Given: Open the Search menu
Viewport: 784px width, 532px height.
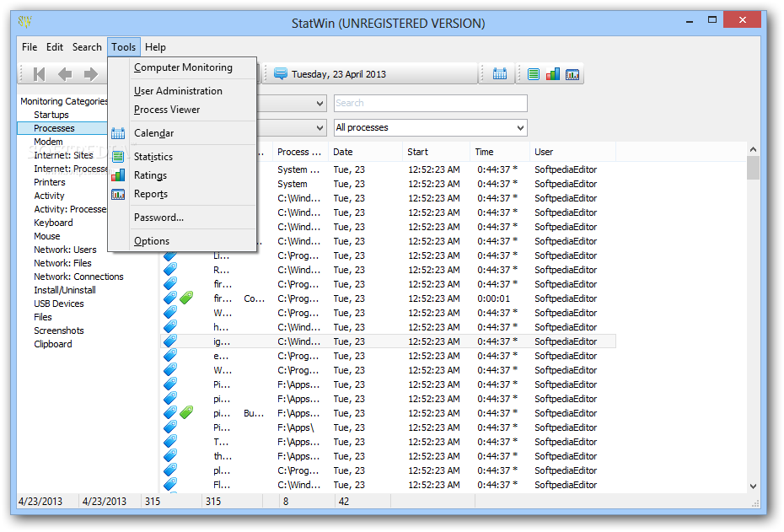Looking at the screenshot, I should [87, 47].
